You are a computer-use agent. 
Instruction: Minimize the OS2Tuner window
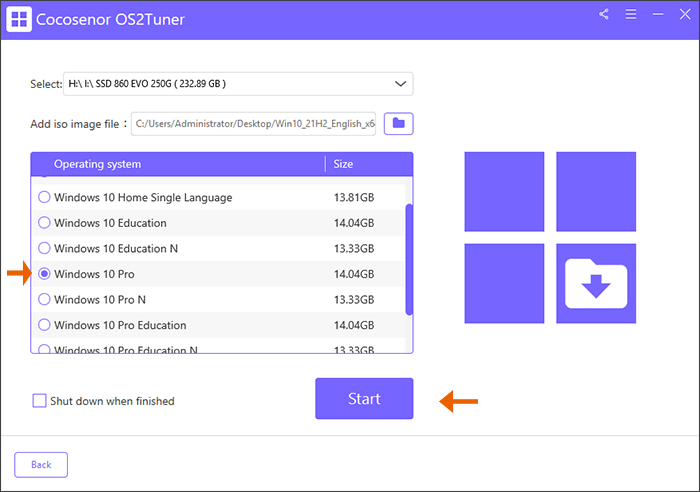click(x=658, y=14)
